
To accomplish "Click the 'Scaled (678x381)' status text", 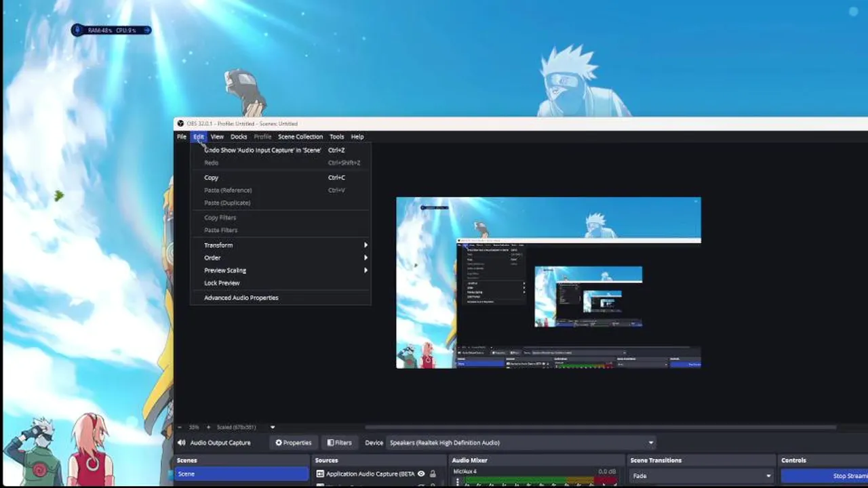I will click(236, 427).
